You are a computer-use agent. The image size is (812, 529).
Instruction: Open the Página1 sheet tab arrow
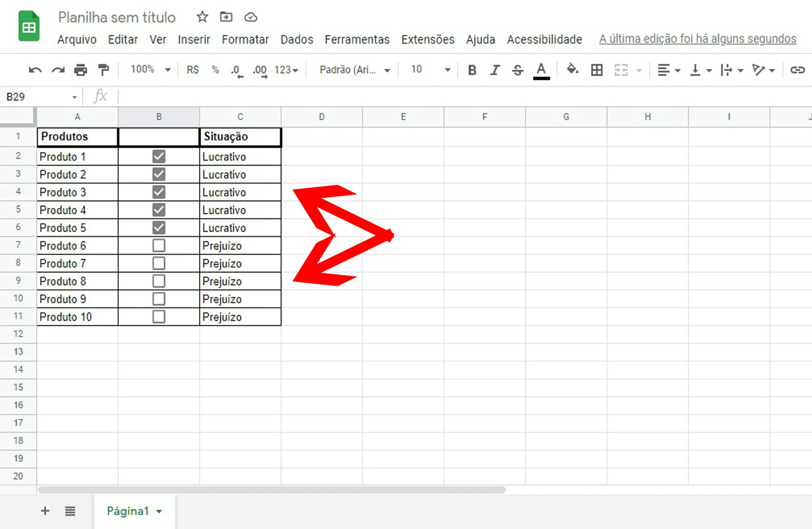pos(159,511)
